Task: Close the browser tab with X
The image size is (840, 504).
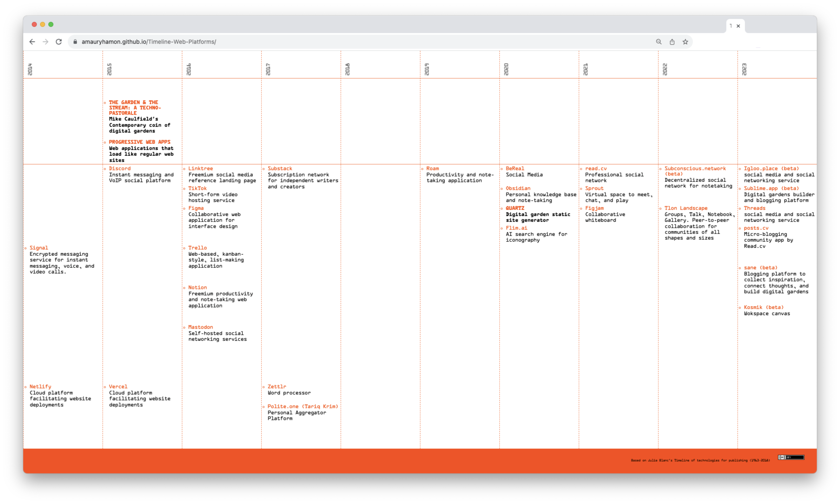Action: coord(738,26)
